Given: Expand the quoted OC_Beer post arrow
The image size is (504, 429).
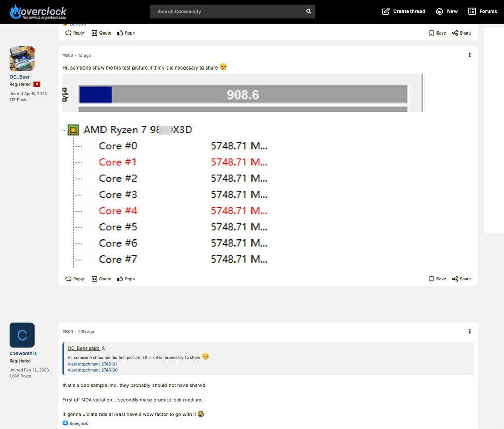Looking at the screenshot, I should tap(104, 349).
